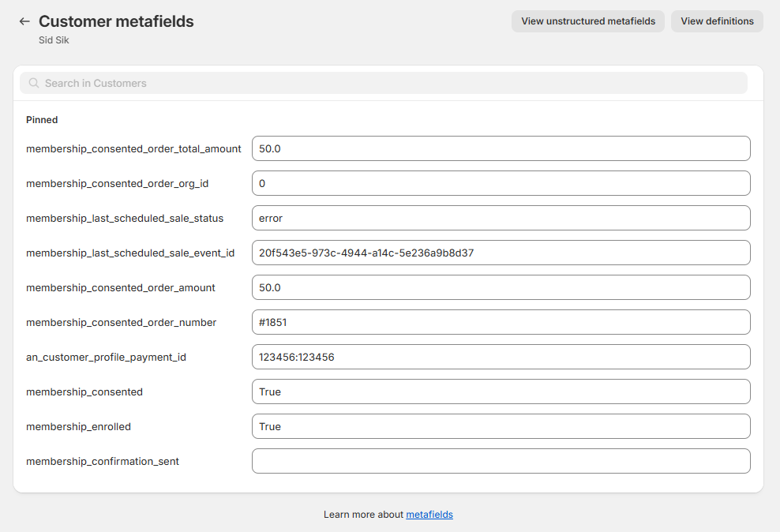780x532 pixels.
Task: Select the an_customer_profile_payment_id input
Action: point(501,357)
